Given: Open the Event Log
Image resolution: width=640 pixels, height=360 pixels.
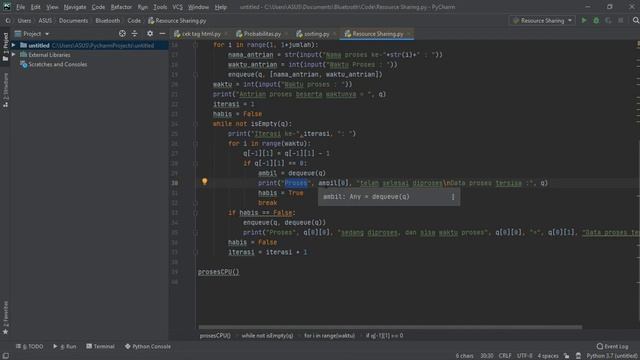Looking at the screenshot, I should (x=612, y=347).
